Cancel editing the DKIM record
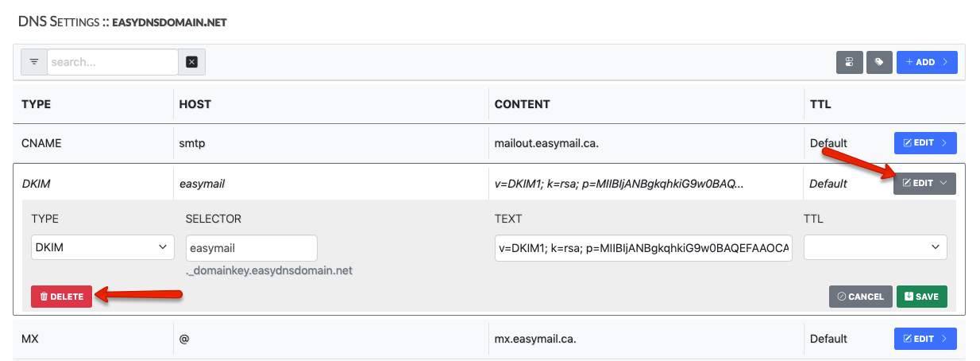 tap(861, 297)
